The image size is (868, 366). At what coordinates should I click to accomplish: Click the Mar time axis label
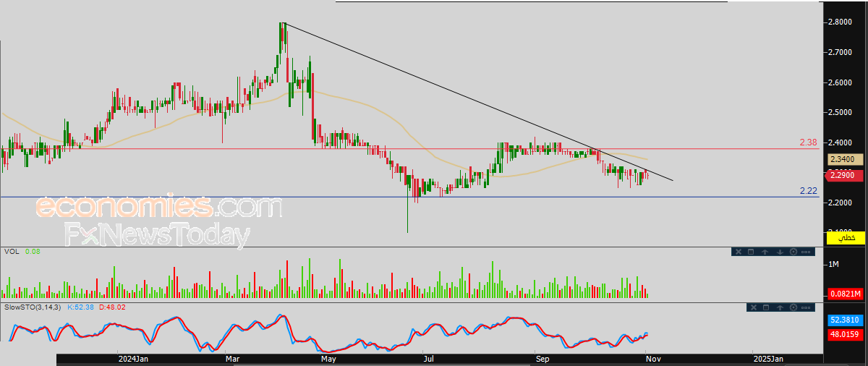(x=232, y=359)
